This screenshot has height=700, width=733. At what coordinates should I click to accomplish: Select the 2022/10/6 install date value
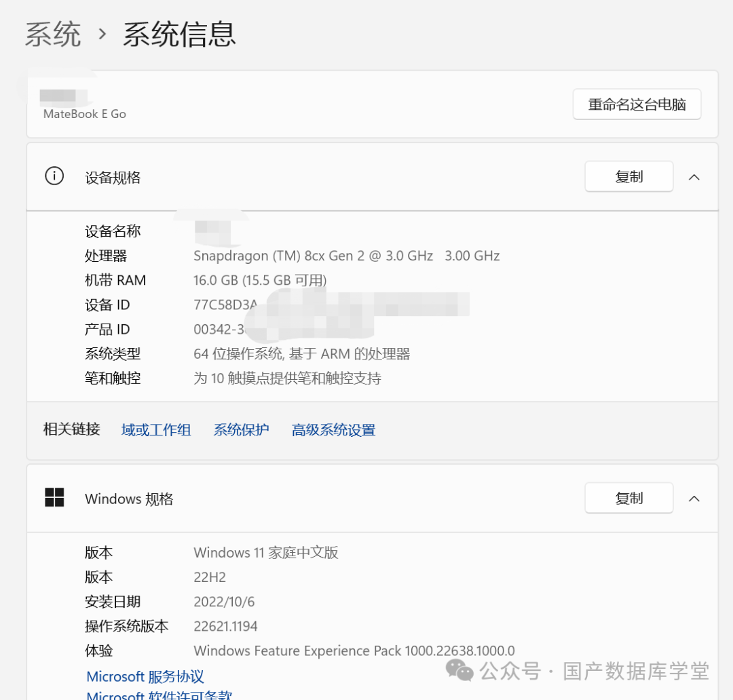point(224,602)
